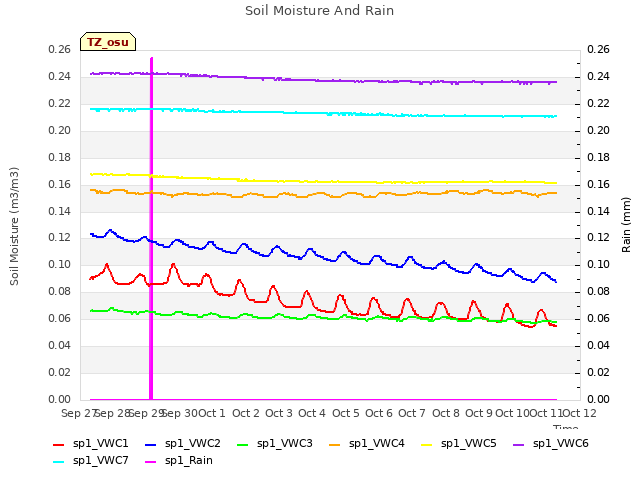Click the orange sp1_VWC4 legend color marker
640x480 pixels.
[x=335, y=445]
